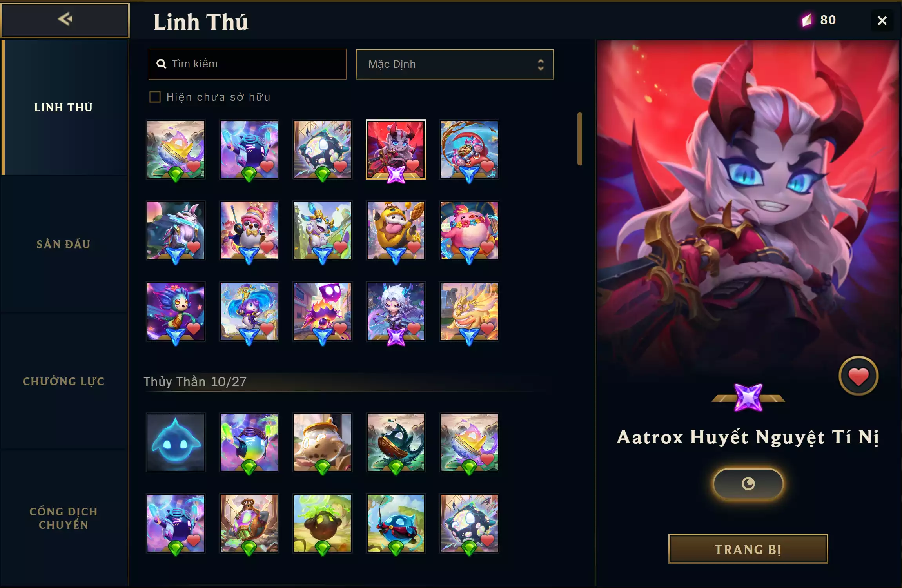Open the Cổng Dịch Chuyển section
The height and width of the screenshot is (588, 902).
[x=64, y=518]
